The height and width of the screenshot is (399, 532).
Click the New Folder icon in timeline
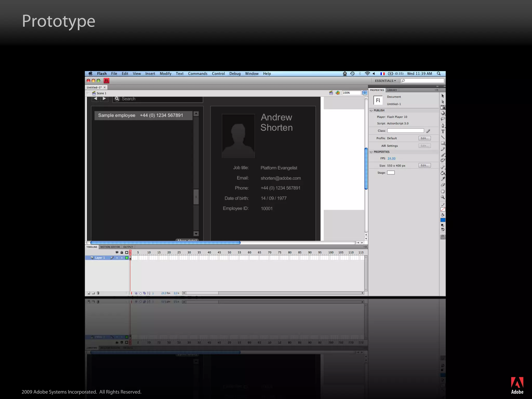click(93, 293)
